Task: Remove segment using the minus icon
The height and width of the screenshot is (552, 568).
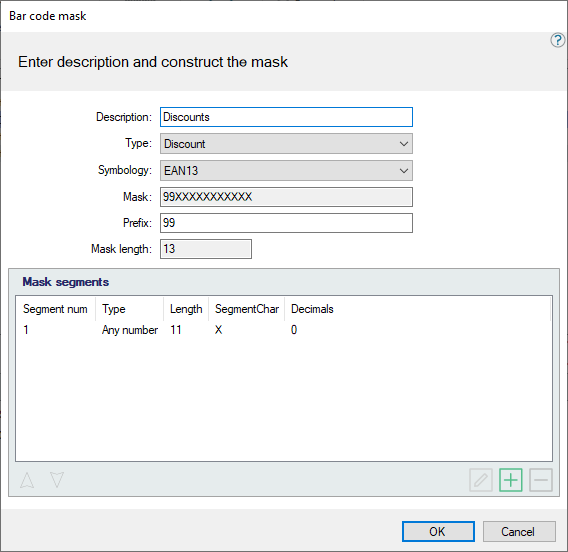Action: click(x=540, y=480)
